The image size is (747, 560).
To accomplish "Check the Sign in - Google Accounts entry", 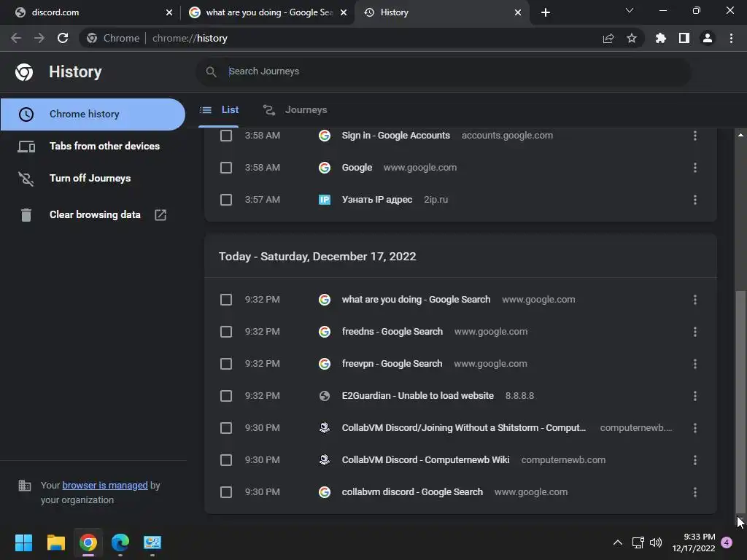I will (x=226, y=136).
